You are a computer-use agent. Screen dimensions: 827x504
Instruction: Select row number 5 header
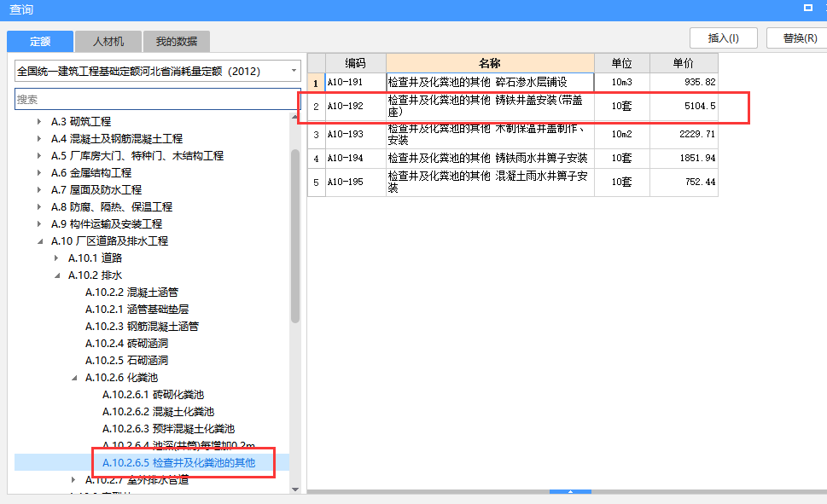click(x=316, y=182)
